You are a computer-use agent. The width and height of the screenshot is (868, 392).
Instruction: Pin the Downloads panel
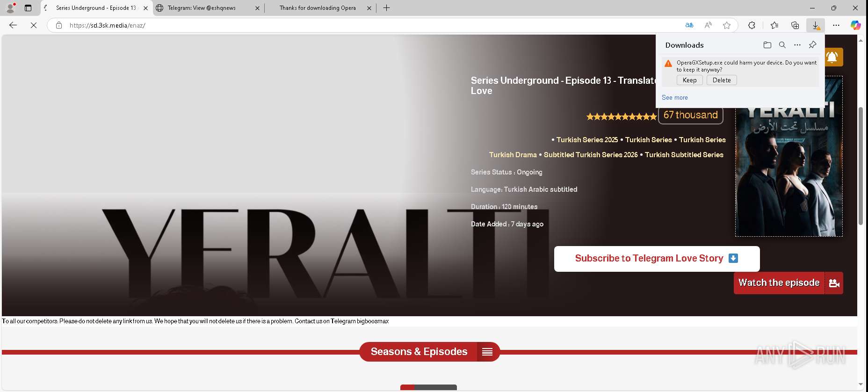tap(813, 45)
